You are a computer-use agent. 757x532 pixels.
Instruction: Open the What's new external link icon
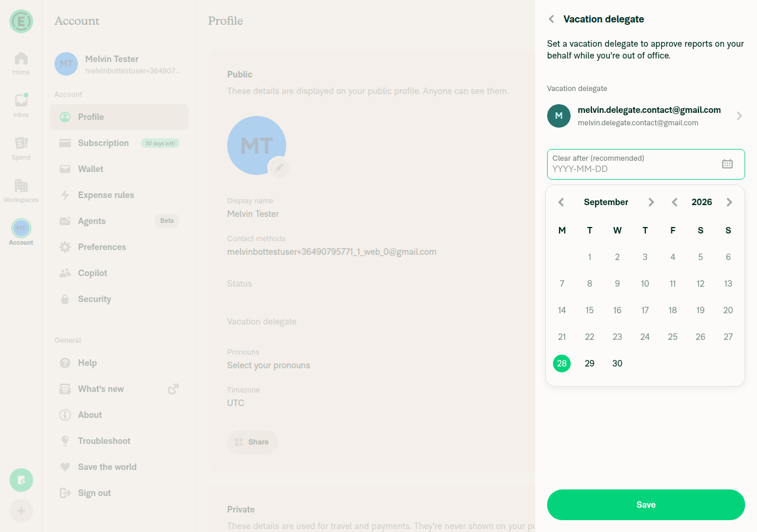(x=173, y=389)
